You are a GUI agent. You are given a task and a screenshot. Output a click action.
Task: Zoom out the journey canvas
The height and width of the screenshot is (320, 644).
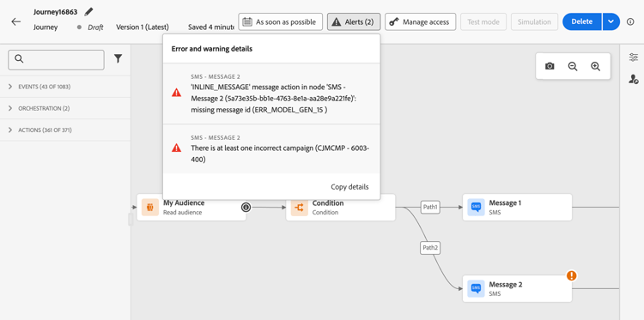[573, 66]
